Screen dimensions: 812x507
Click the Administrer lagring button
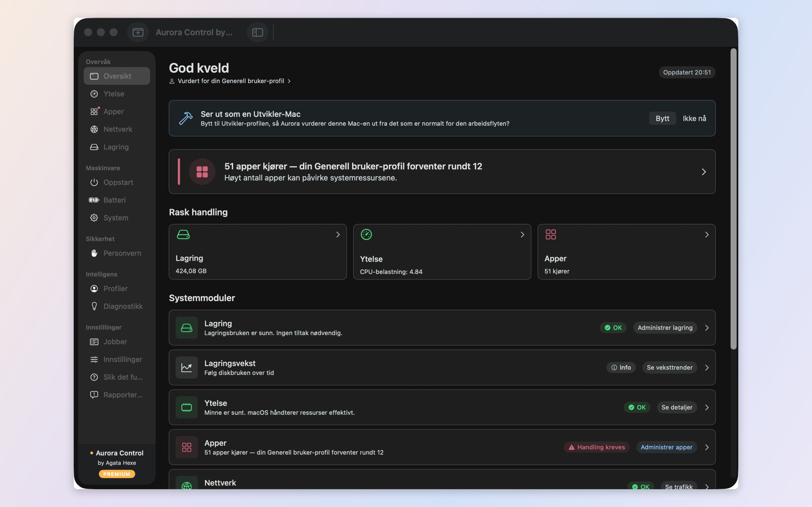(x=665, y=328)
